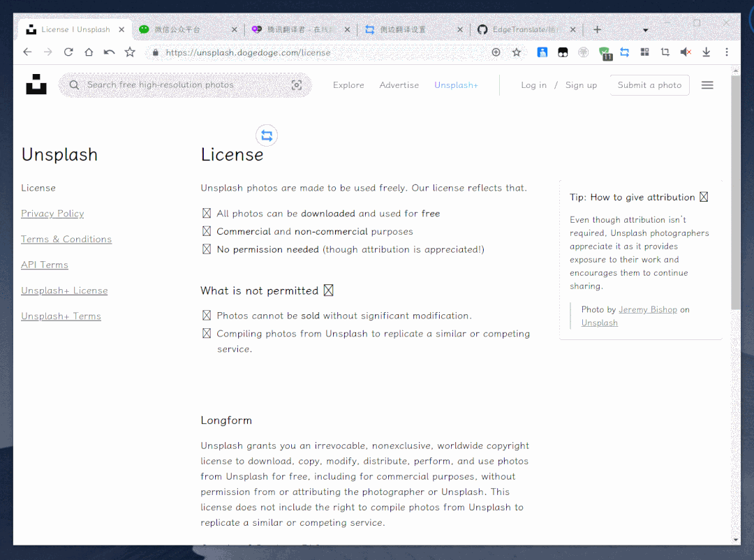Click the circled plus zoom icon in the address bar
The width and height of the screenshot is (754, 560).
coord(496,52)
